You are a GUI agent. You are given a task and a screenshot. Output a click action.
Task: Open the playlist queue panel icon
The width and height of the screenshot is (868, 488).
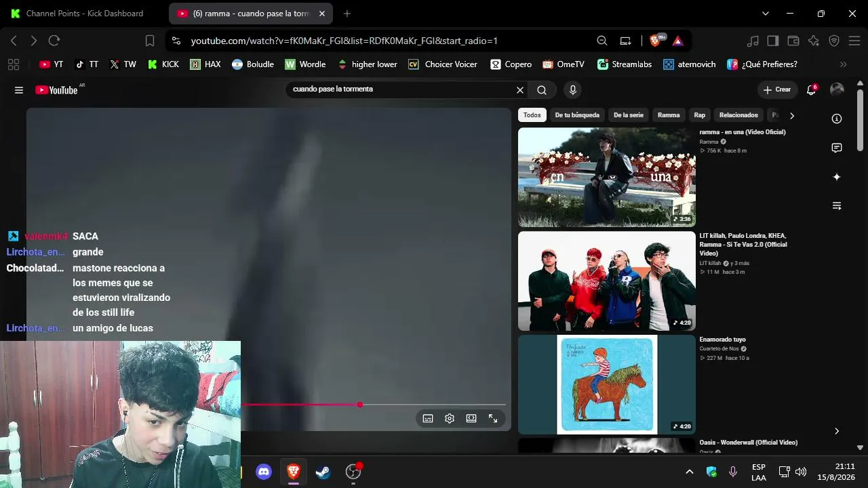coord(837,206)
